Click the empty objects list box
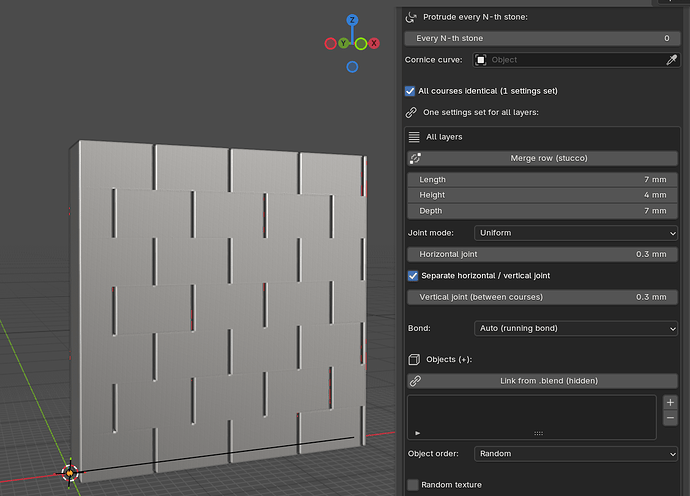The image size is (690, 496). pos(532,417)
